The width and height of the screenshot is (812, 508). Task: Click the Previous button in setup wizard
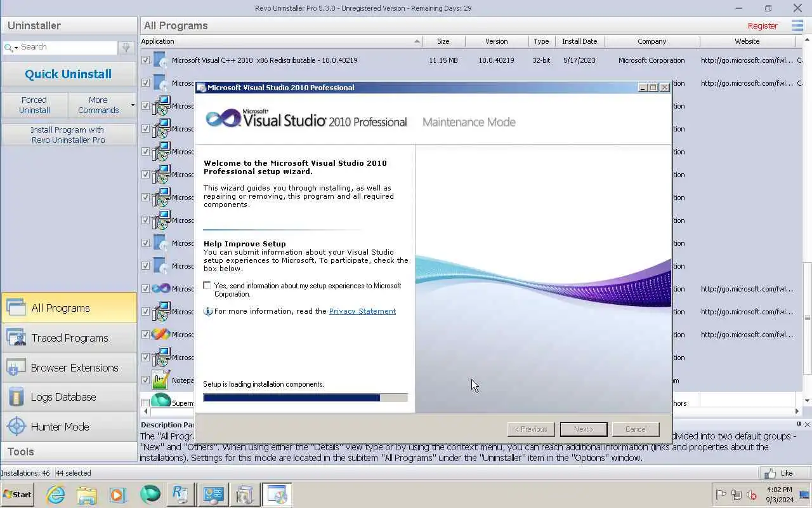tap(531, 429)
